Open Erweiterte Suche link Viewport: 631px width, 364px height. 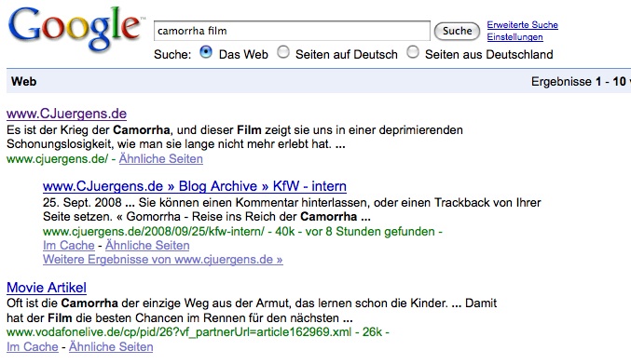pos(522,25)
